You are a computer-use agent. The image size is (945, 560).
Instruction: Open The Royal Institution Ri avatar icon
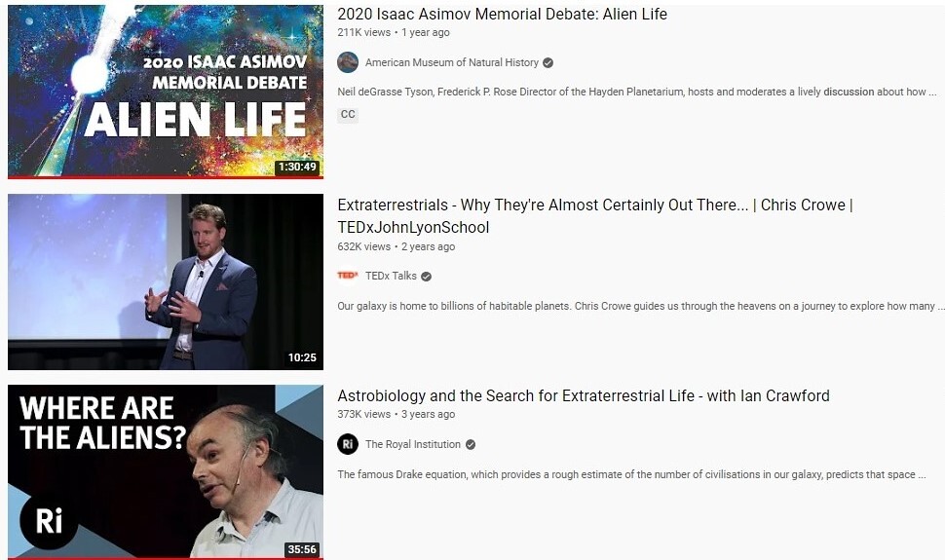348,444
